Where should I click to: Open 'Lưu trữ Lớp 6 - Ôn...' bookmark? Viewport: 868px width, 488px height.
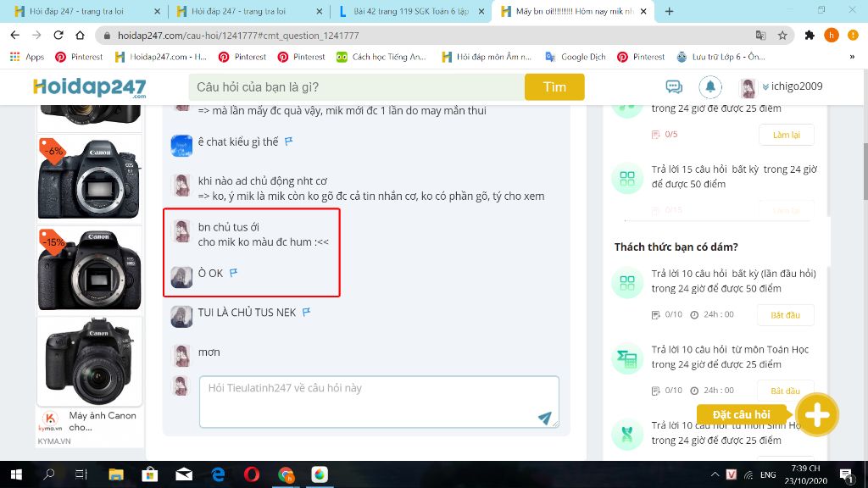tap(721, 57)
